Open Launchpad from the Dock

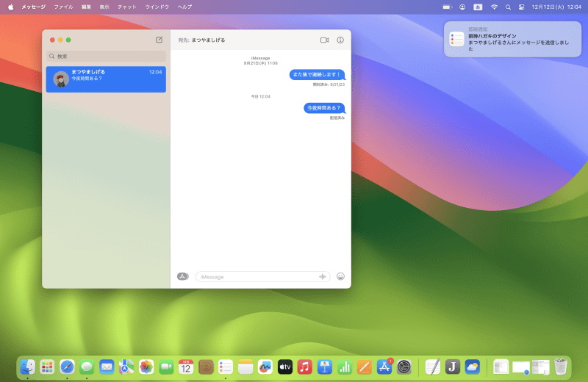point(47,367)
